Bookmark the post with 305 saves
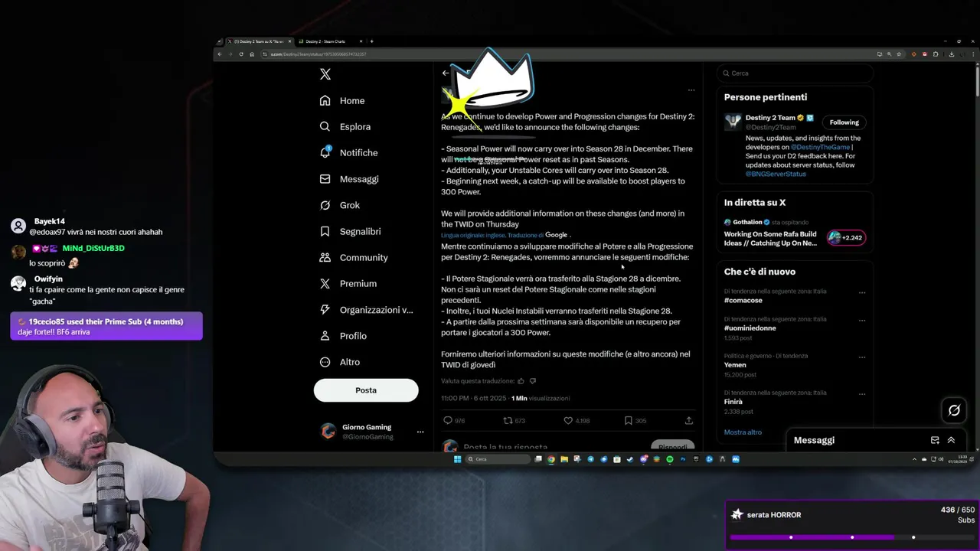The height and width of the screenshot is (551, 980). click(635, 420)
